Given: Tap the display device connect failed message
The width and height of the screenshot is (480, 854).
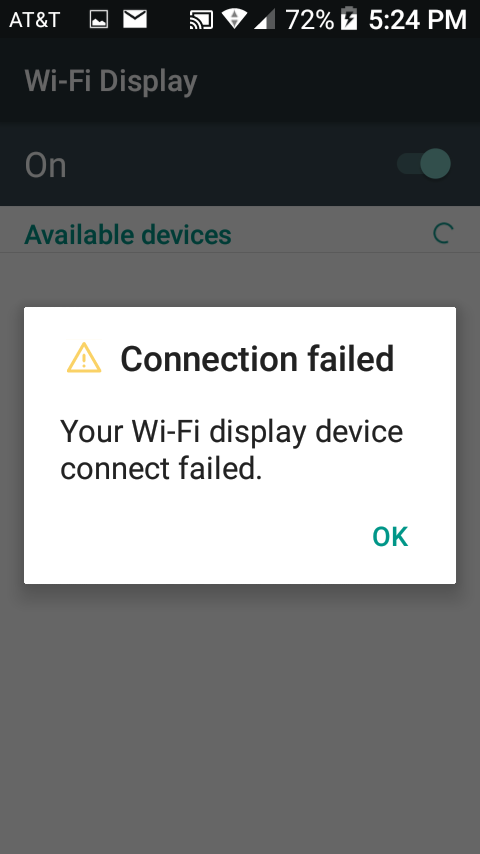Looking at the screenshot, I should coord(232,450).
